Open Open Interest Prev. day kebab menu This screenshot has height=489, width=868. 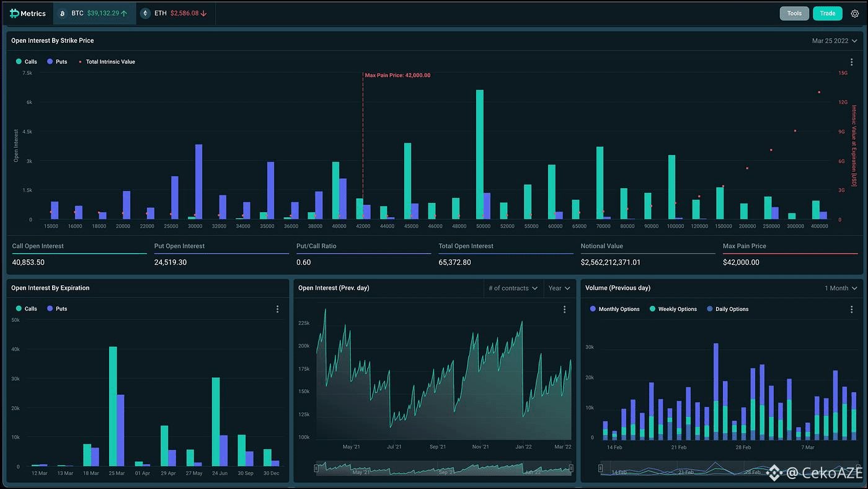(564, 309)
